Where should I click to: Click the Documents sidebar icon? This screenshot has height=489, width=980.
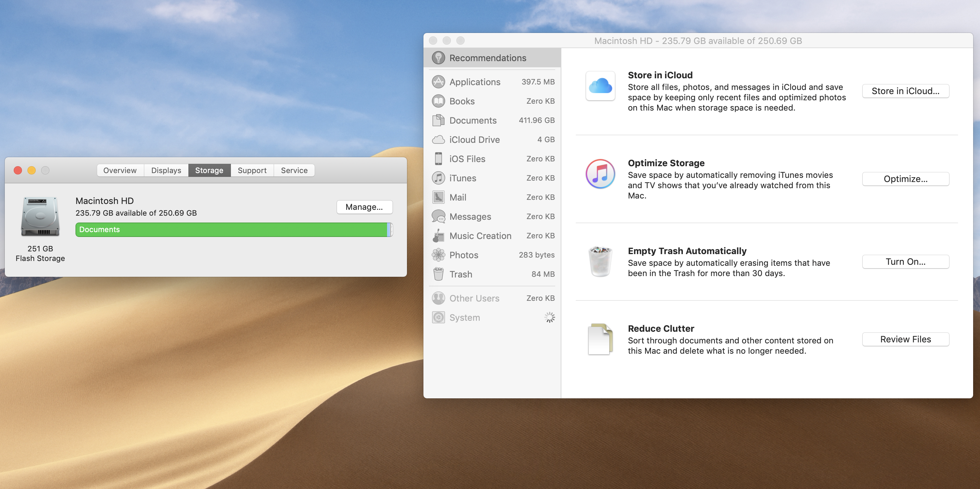[438, 120]
